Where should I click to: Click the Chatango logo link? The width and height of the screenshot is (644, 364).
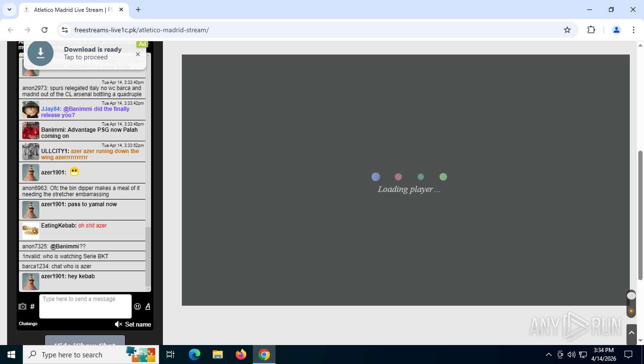coord(28,324)
